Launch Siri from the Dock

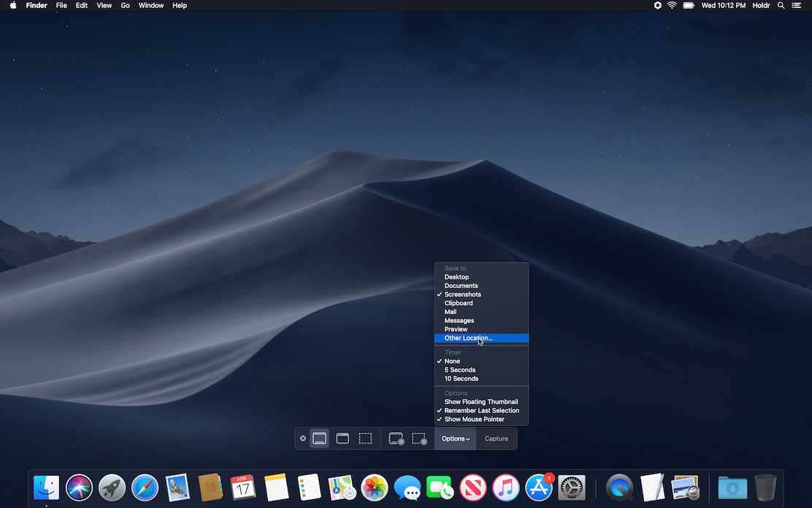(80, 488)
